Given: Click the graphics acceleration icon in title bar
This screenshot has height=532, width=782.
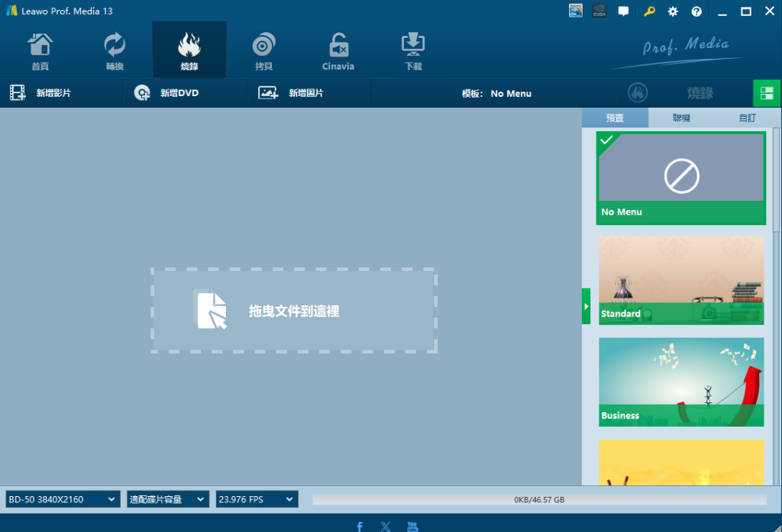Looking at the screenshot, I should (576, 11).
